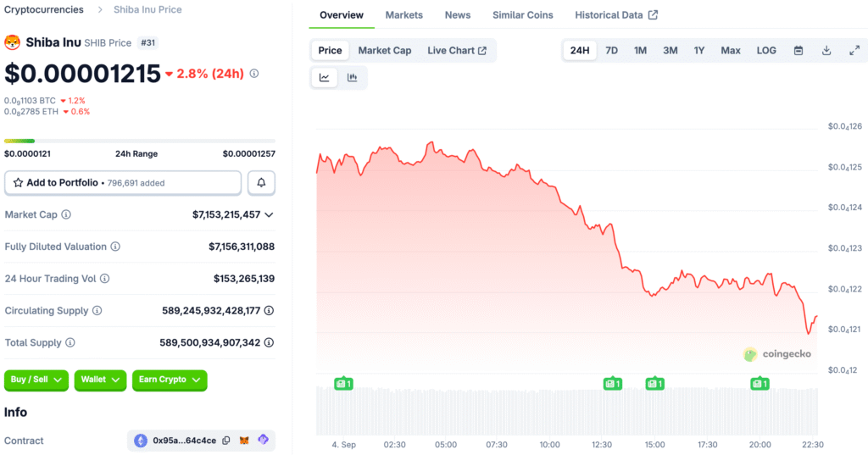868x455 pixels.
Task: Select the 1Y time range
Action: (x=699, y=50)
